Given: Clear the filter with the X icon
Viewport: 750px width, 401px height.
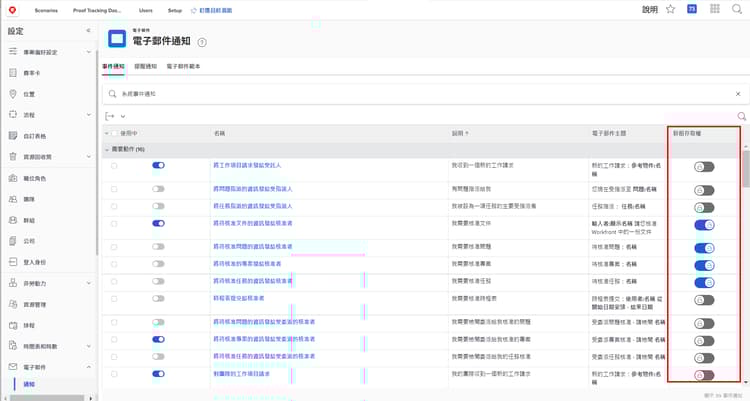Looking at the screenshot, I should point(738,94).
